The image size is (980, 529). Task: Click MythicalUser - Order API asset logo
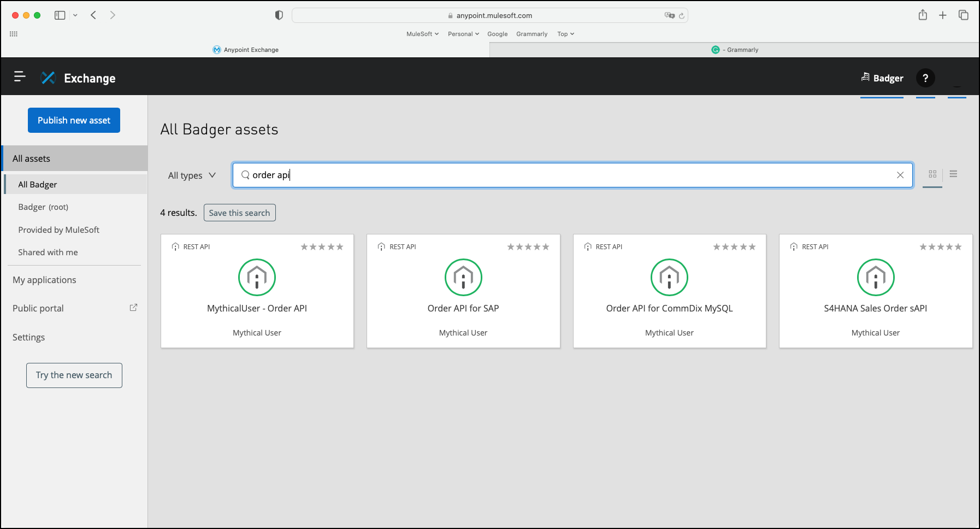pos(257,277)
